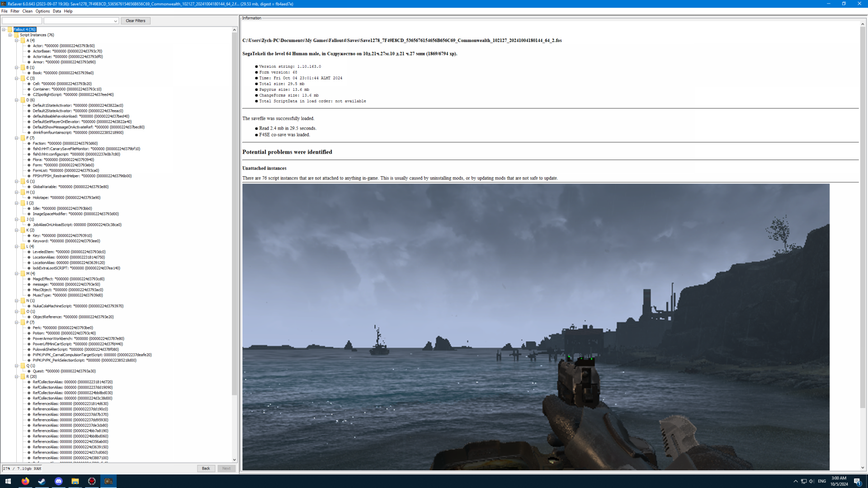The height and width of the screenshot is (488, 868).
Task: Open the Filter menu
Action: 15,11
